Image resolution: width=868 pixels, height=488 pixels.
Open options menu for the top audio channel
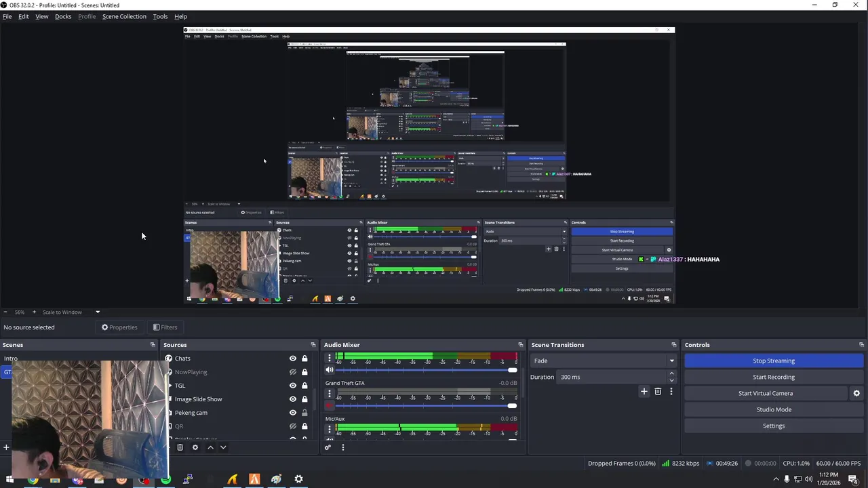[330, 358]
